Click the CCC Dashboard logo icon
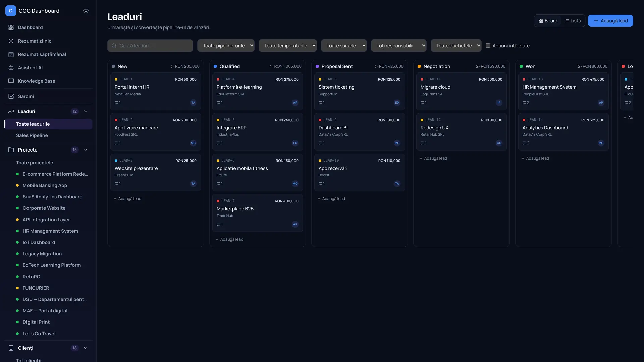Viewport: 644px width, 362px height. [11, 11]
